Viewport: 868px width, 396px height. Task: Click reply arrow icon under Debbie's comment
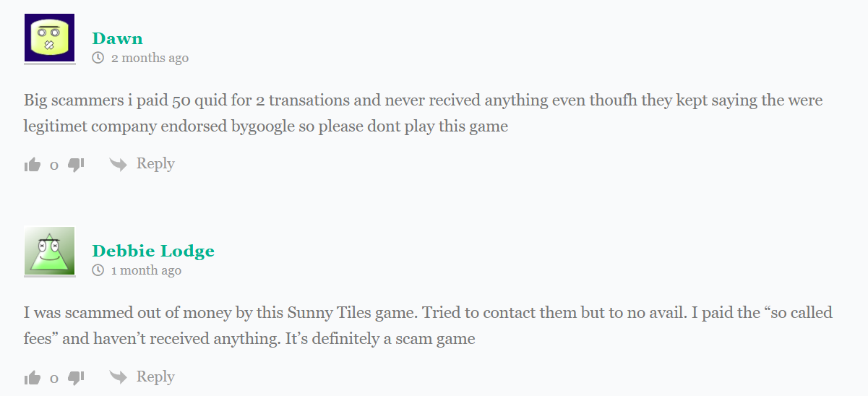(118, 378)
